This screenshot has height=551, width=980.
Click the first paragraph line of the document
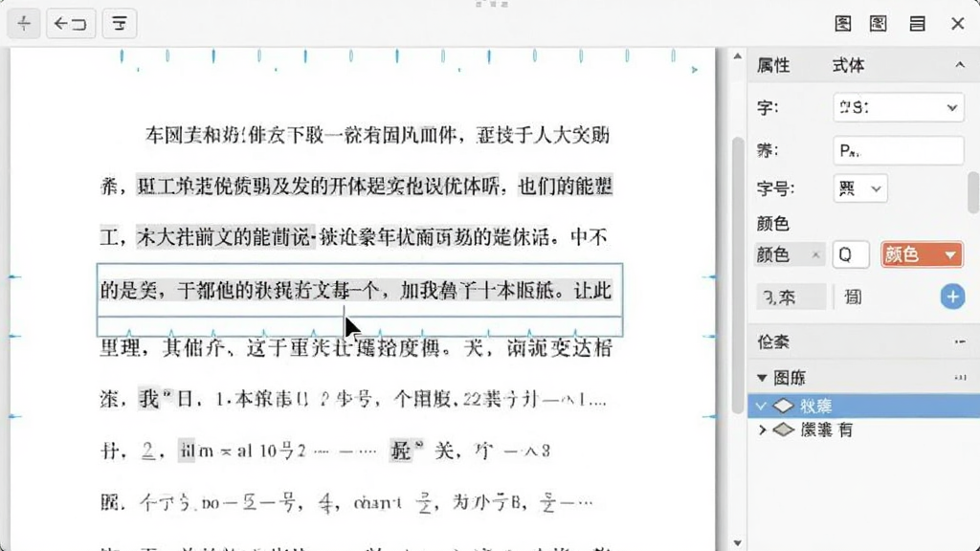[x=377, y=135]
